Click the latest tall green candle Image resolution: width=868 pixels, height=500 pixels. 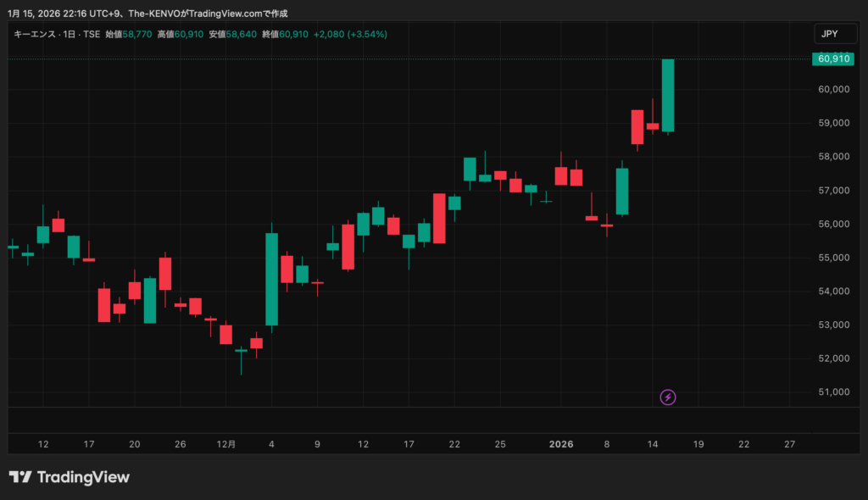point(668,95)
